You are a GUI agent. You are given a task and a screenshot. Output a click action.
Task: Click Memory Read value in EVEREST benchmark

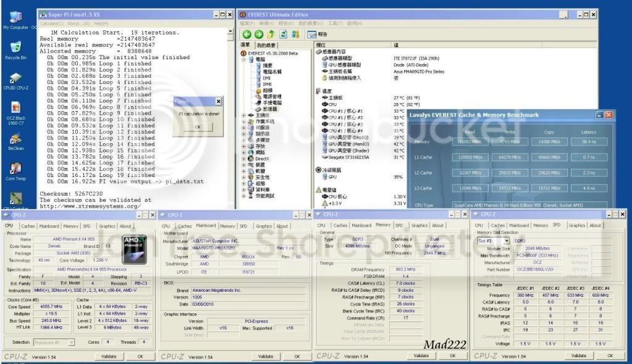pos(470,142)
